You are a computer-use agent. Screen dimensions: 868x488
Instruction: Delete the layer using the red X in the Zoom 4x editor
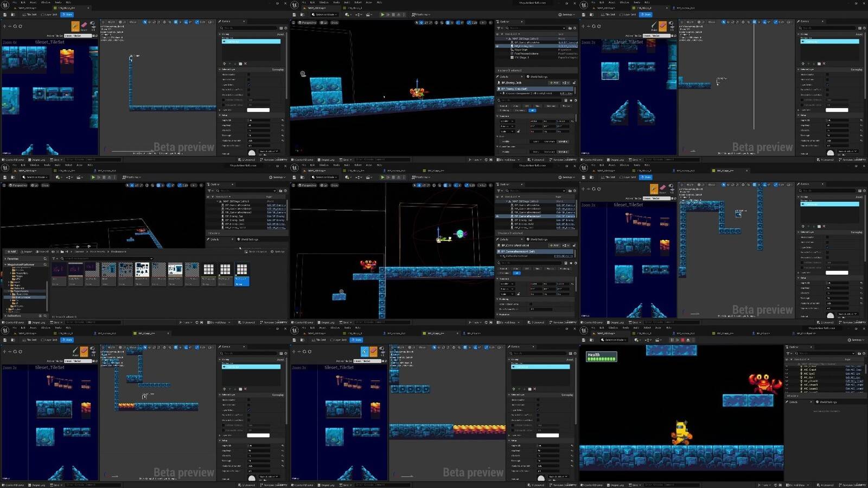[x=245, y=64]
